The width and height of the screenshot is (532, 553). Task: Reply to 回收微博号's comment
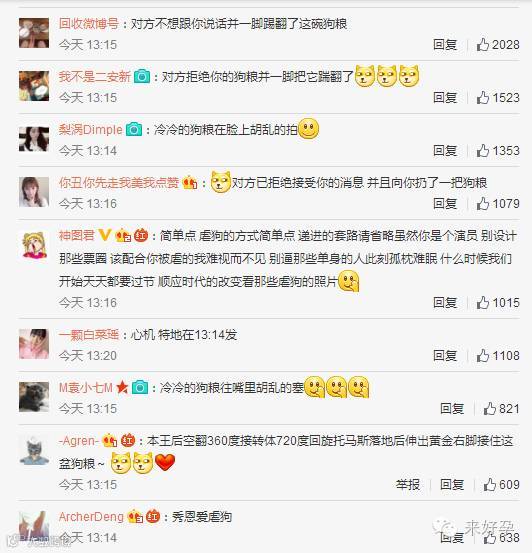pos(445,45)
